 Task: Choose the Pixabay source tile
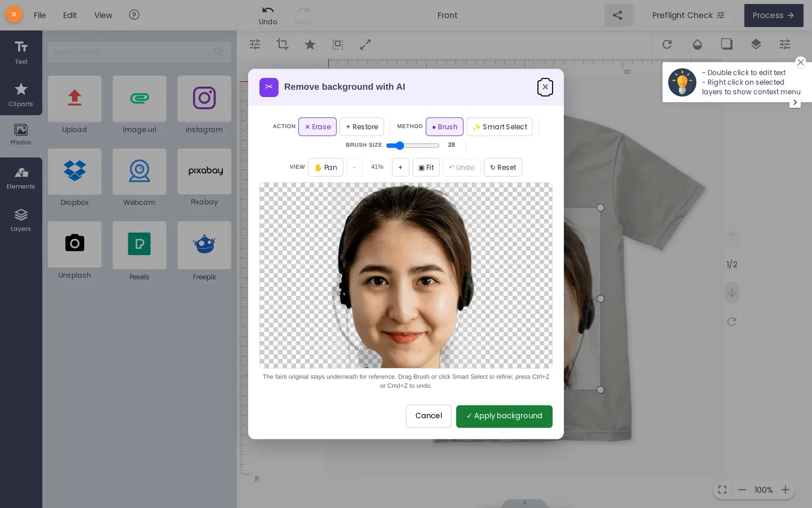click(x=204, y=171)
